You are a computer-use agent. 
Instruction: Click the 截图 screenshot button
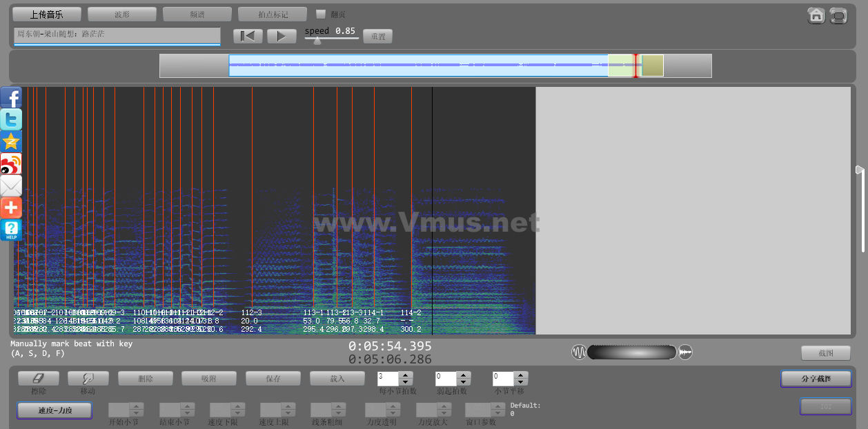point(826,353)
